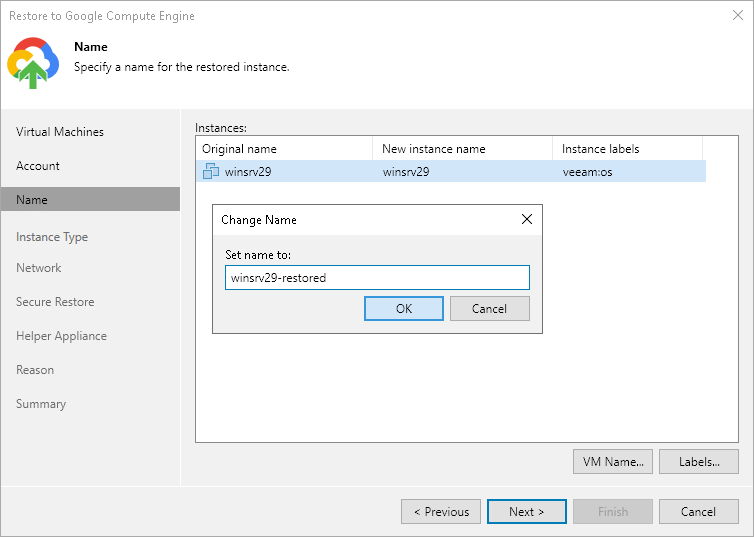This screenshot has height=537, width=754.
Task: Click the disabled Finish button
Action: [x=613, y=512]
